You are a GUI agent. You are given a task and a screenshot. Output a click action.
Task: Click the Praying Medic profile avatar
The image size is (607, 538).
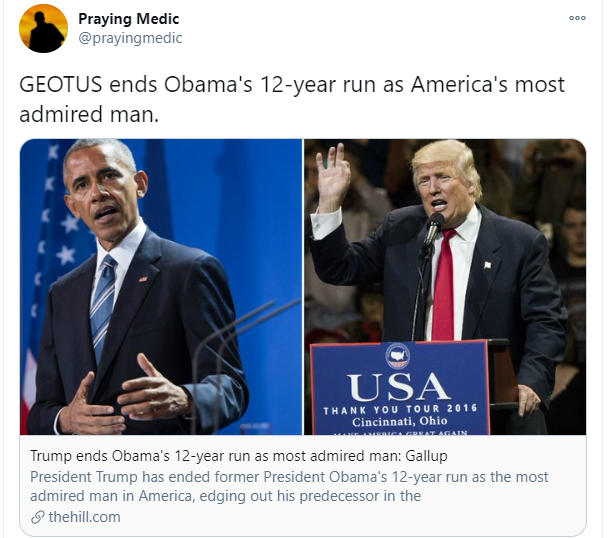pyautogui.click(x=43, y=28)
